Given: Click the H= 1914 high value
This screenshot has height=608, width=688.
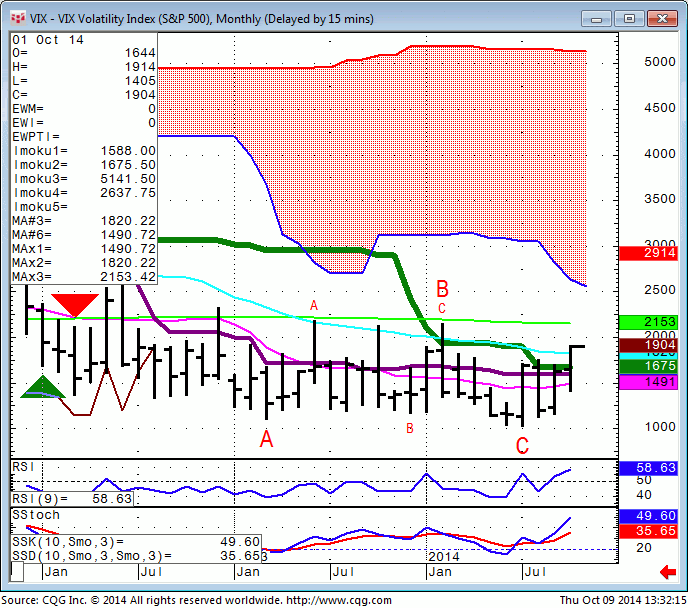Looking at the screenshot, I should click(x=84, y=67).
